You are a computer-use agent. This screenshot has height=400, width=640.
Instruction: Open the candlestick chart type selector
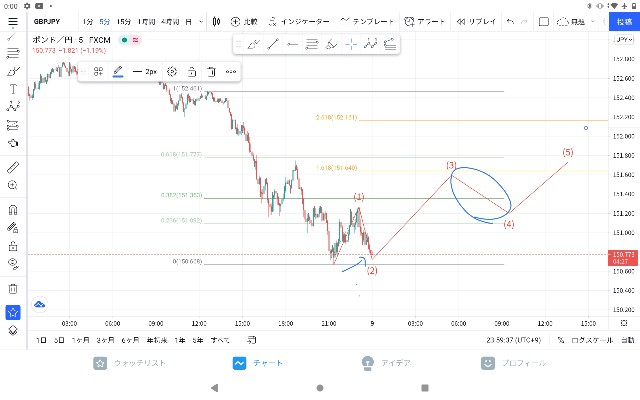216,22
